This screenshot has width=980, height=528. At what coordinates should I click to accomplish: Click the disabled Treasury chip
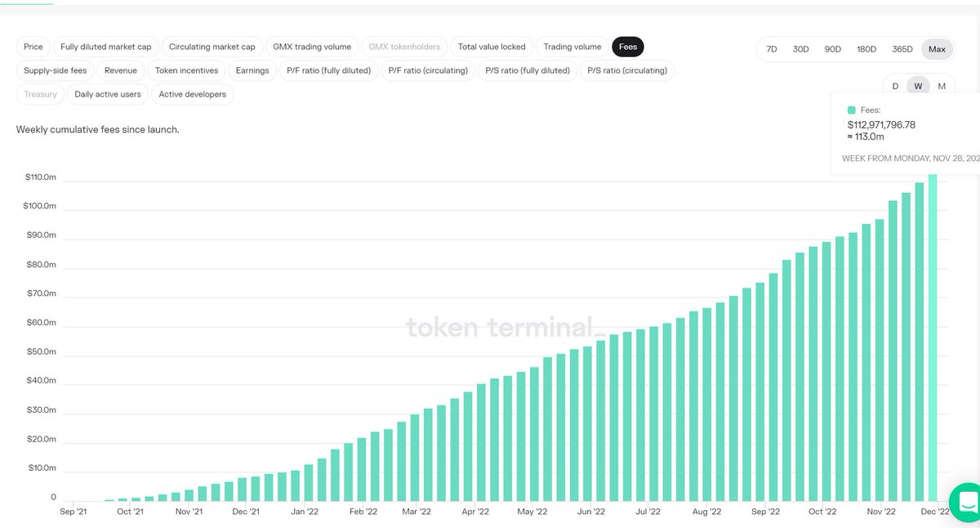point(41,94)
